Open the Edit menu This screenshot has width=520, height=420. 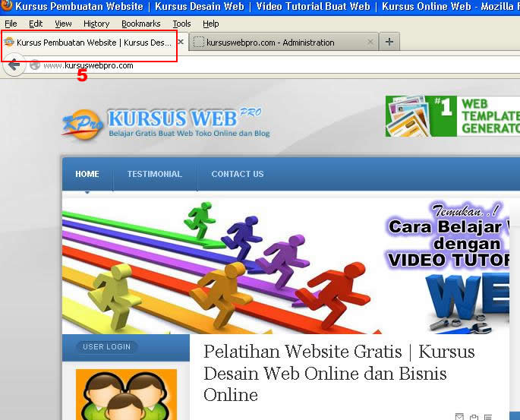[36, 24]
